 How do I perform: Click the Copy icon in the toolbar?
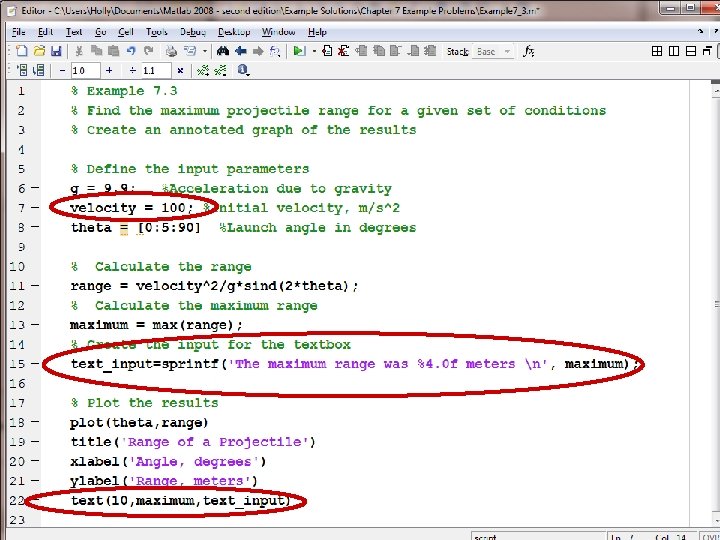tap(96, 51)
